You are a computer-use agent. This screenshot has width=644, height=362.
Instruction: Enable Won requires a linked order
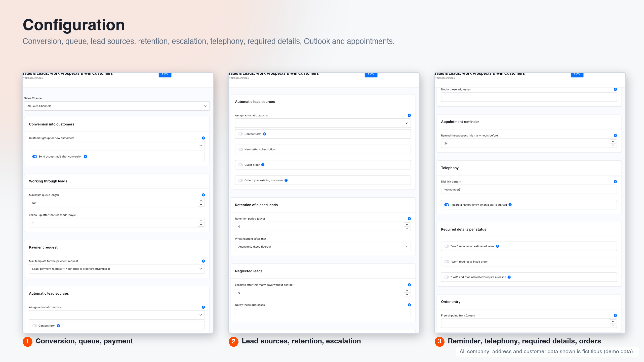click(x=447, y=262)
